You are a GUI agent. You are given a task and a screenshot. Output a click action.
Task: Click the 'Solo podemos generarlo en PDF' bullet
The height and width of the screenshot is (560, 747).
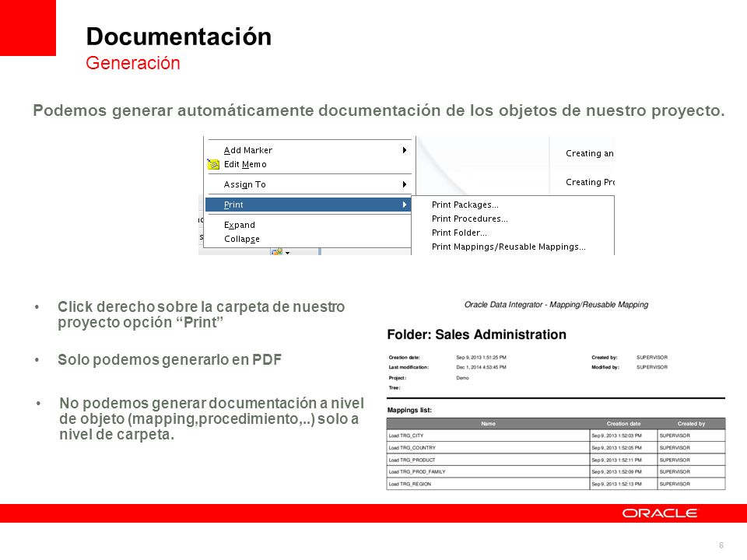170,359
